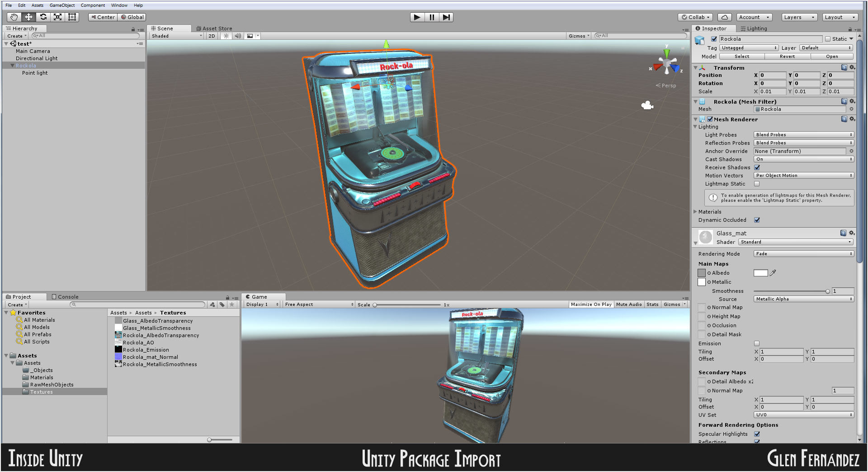Click Anchor Override object picker circle
Screen dimensions: 868x472
coord(851,151)
